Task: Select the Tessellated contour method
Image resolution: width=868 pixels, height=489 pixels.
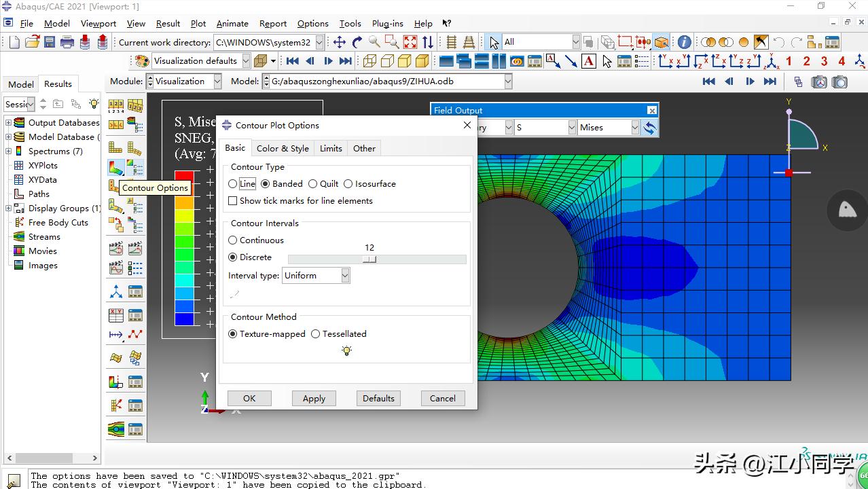Action: tap(315, 334)
